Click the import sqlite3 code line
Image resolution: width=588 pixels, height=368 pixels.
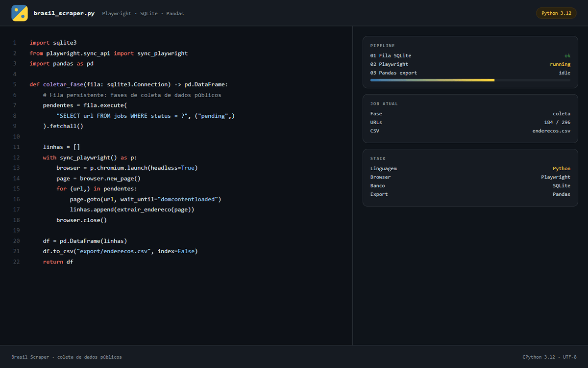click(53, 43)
